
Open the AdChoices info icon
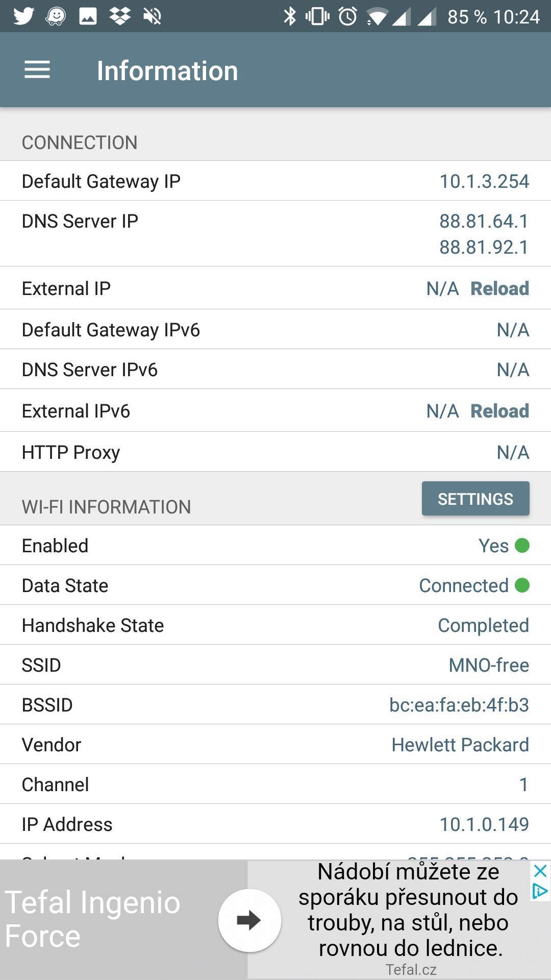coord(540,892)
